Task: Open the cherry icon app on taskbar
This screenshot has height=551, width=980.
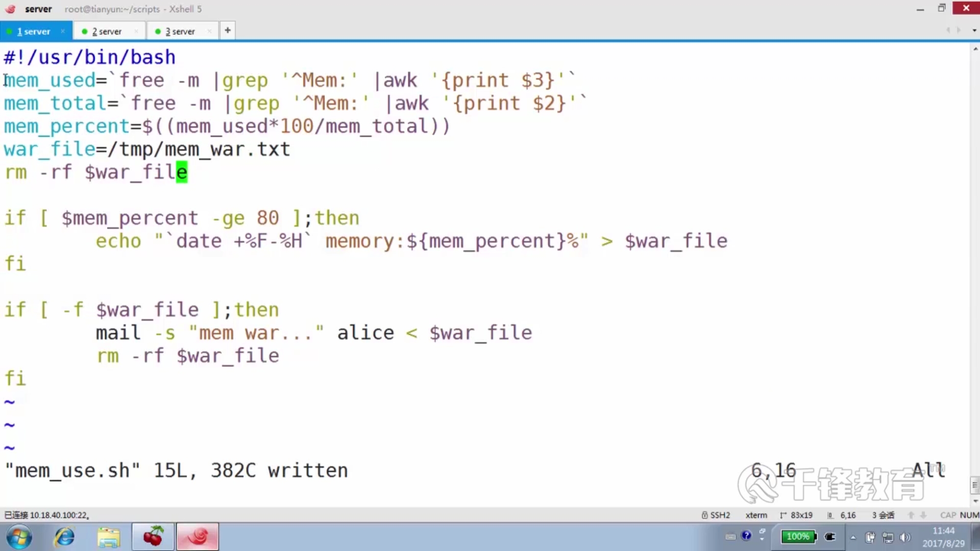Action: pos(153,537)
